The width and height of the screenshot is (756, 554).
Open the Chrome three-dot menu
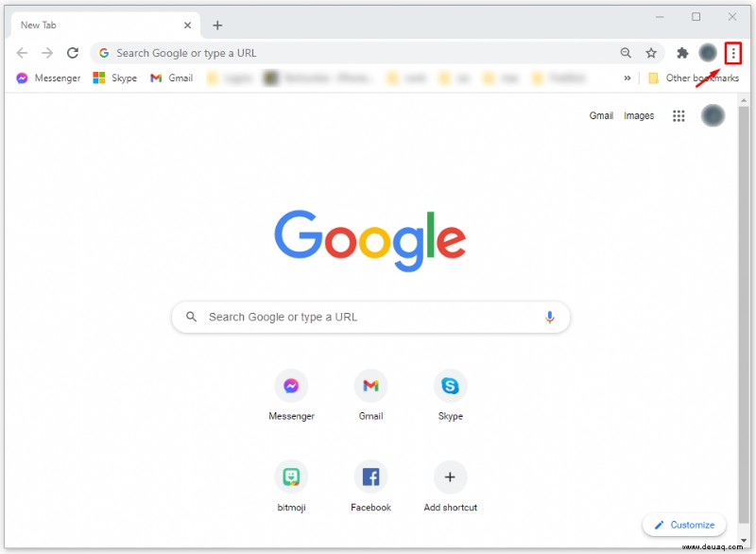733,53
